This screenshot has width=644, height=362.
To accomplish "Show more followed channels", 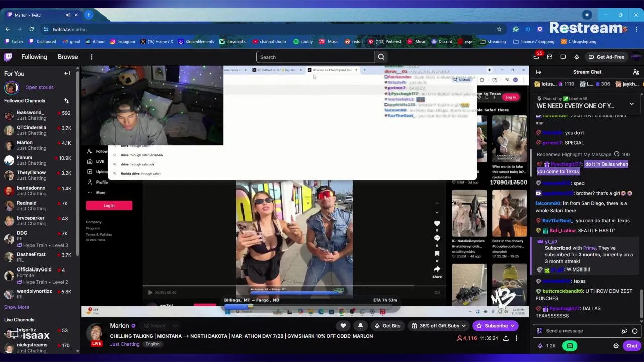I will click(x=17, y=307).
